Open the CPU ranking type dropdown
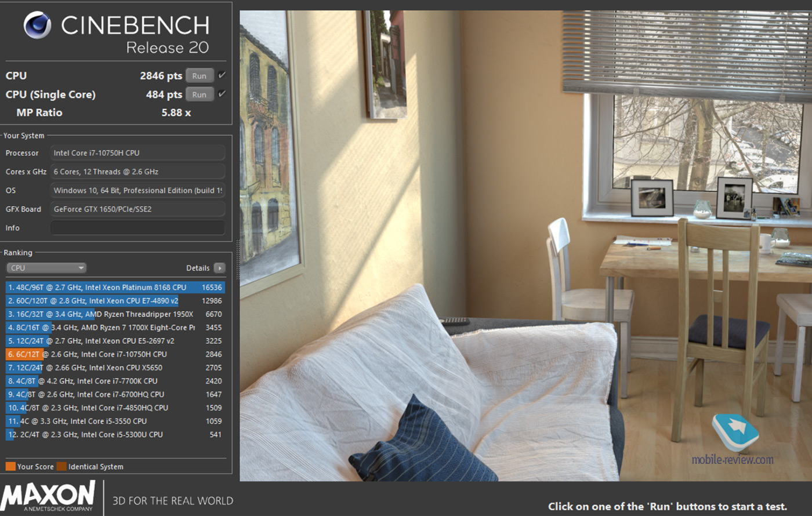 (x=46, y=268)
